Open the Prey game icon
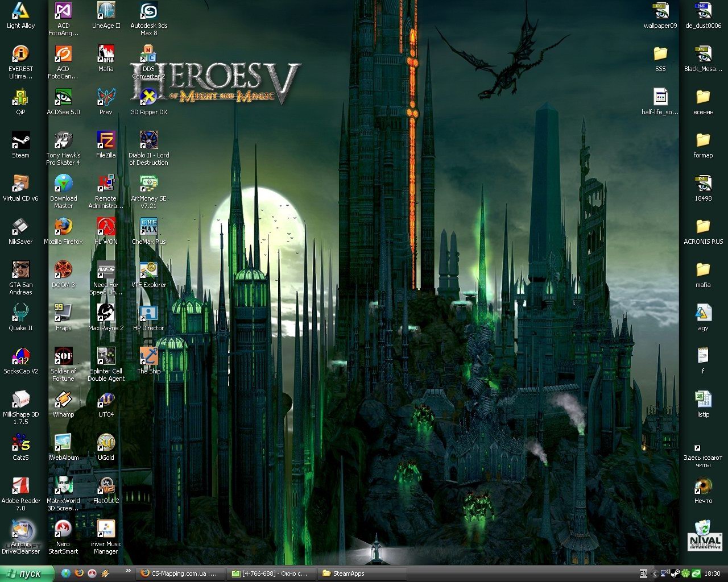 tap(106, 98)
